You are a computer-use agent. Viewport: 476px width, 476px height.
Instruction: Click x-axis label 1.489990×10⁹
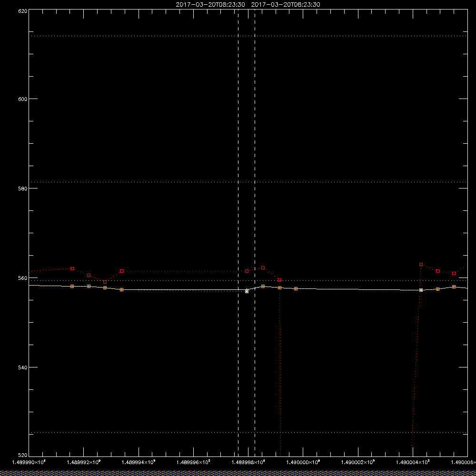click(29, 462)
